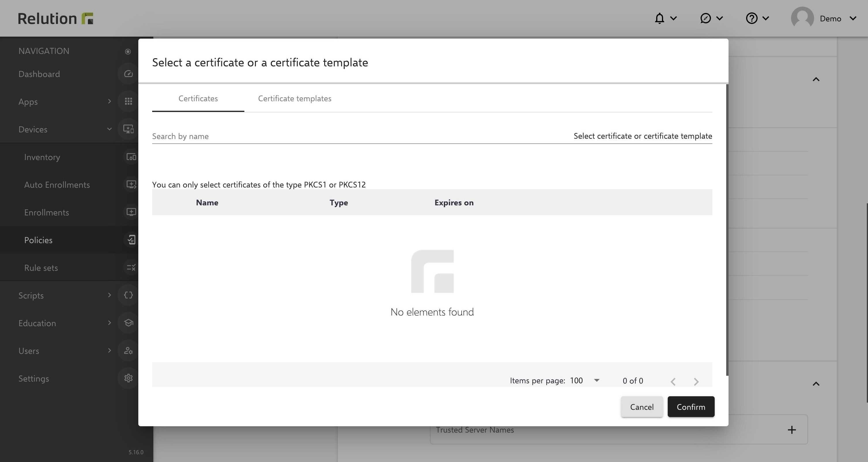Open the help question mark menu
This screenshot has height=462, width=868.
coord(752,18)
